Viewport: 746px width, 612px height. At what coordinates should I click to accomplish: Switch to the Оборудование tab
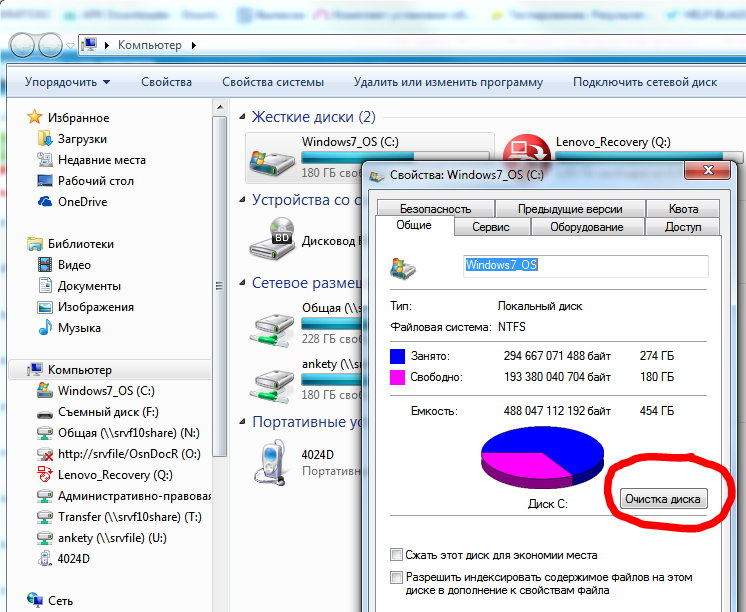(587, 227)
